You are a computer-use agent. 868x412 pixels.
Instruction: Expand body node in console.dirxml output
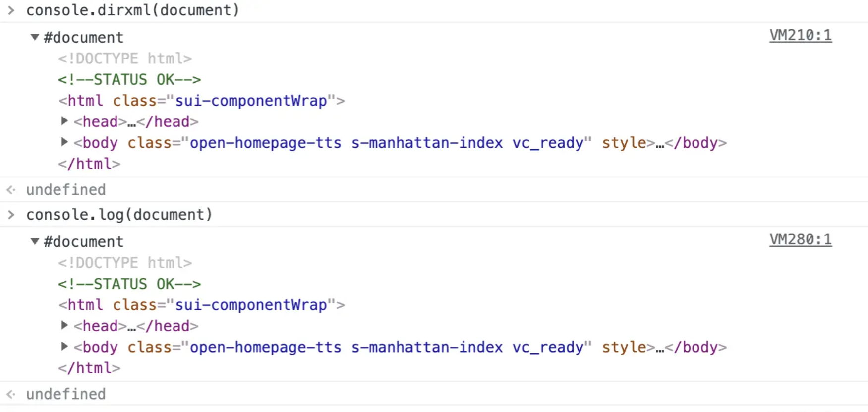click(x=64, y=142)
